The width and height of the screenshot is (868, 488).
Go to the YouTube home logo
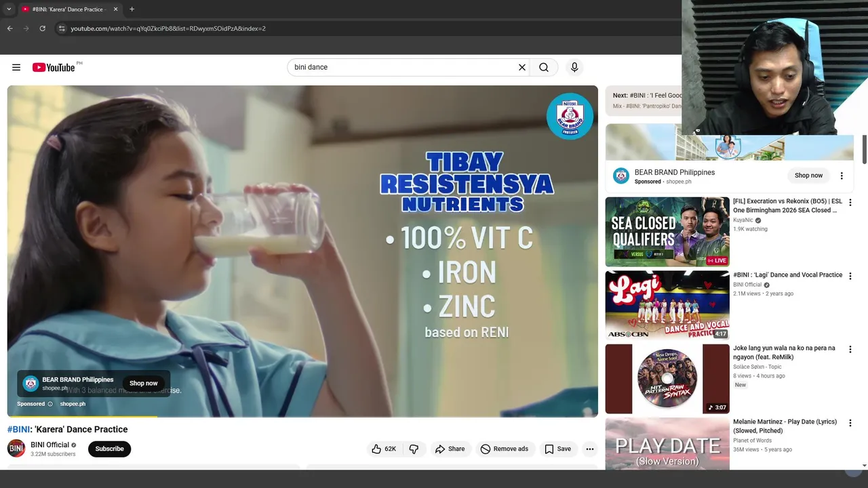54,67
